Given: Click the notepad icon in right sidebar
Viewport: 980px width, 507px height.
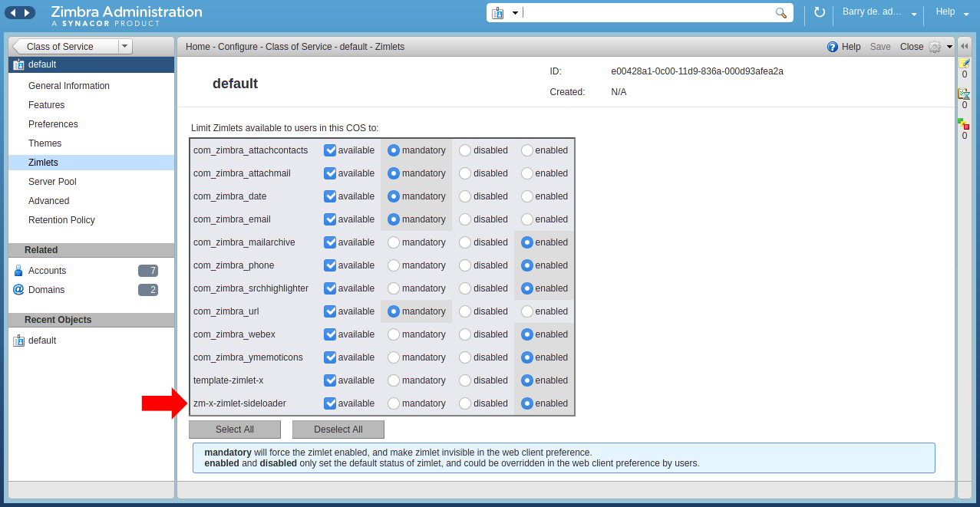Looking at the screenshot, I should click(965, 63).
